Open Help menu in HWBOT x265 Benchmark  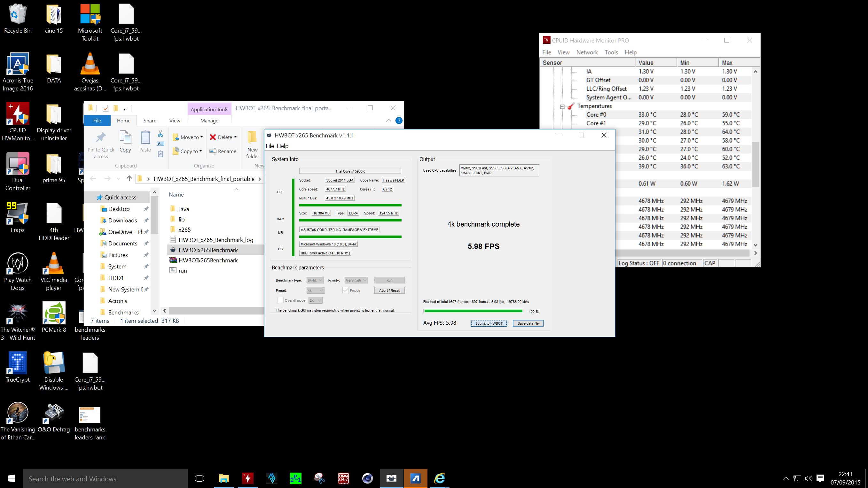tap(282, 146)
